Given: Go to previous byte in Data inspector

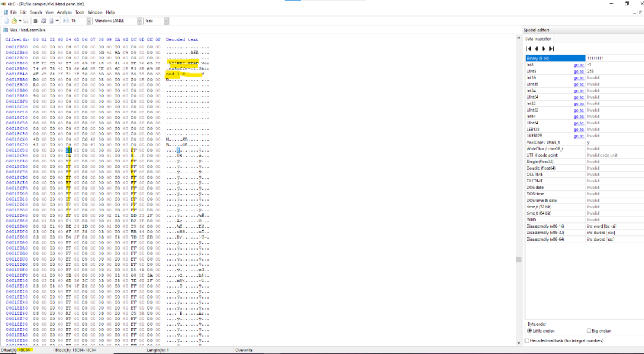Looking at the screenshot, I should coord(536,48).
